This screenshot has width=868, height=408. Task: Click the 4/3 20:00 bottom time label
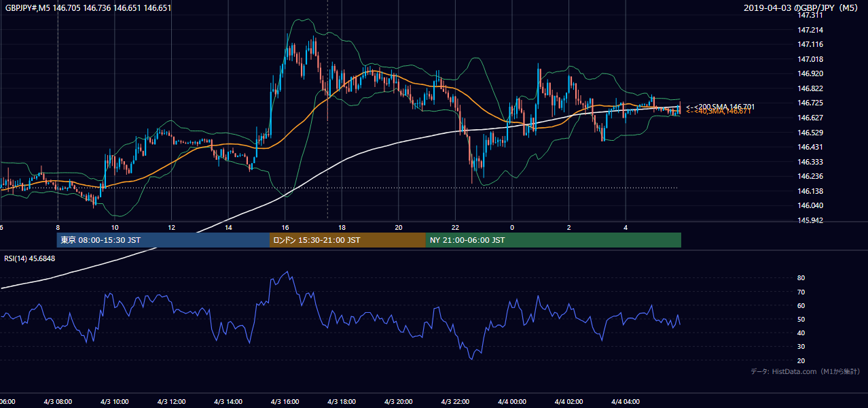(399, 402)
